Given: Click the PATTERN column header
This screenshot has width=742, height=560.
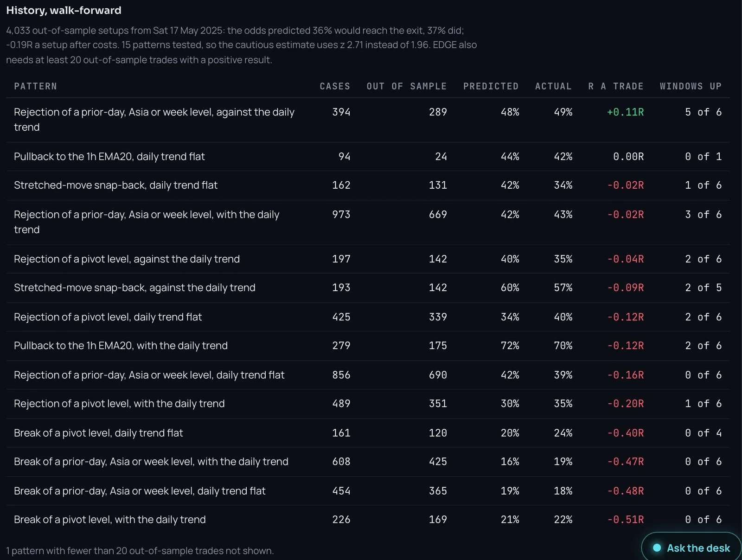Looking at the screenshot, I should click(x=35, y=86).
